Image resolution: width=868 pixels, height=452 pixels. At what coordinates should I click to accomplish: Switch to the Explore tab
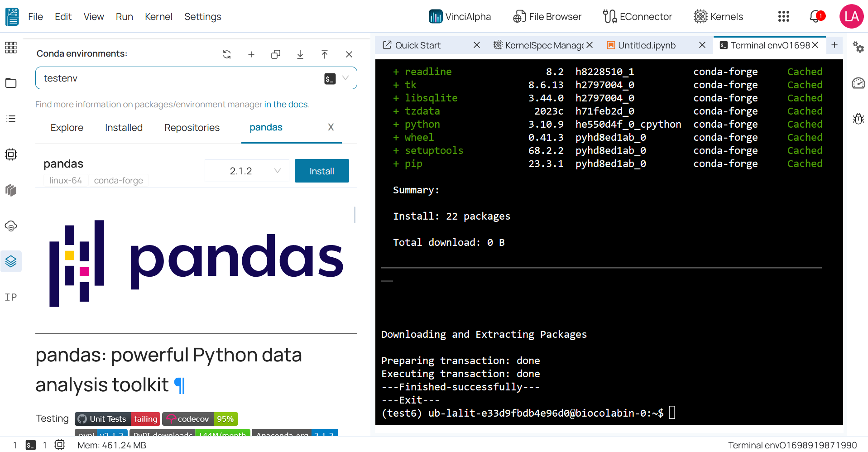point(67,128)
